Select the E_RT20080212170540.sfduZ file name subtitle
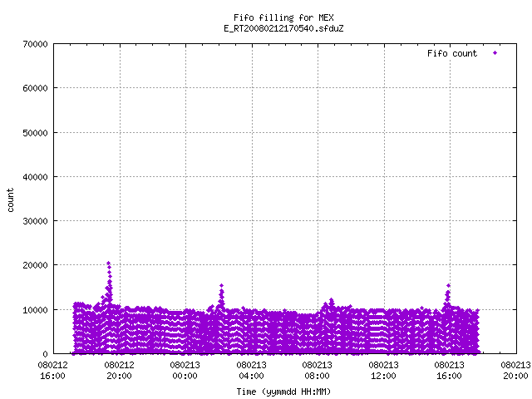Screen dimensions: 532x399 (283, 28)
